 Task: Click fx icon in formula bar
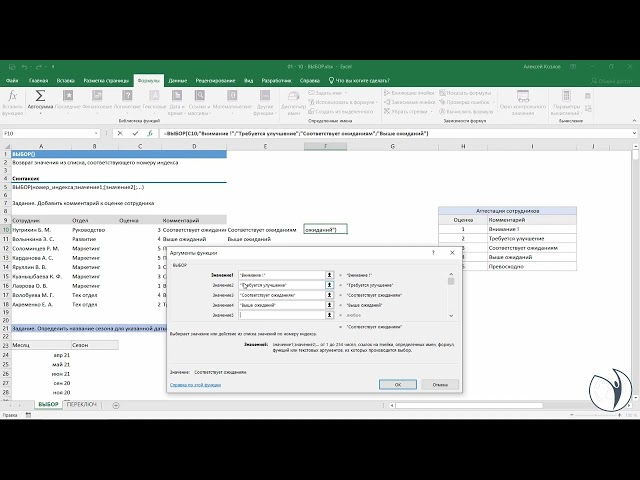pos(150,133)
